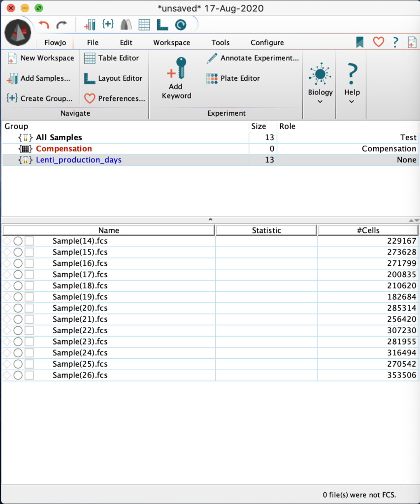
Task: Click the large Help question mark icon
Action: pyautogui.click(x=352, y=74)
